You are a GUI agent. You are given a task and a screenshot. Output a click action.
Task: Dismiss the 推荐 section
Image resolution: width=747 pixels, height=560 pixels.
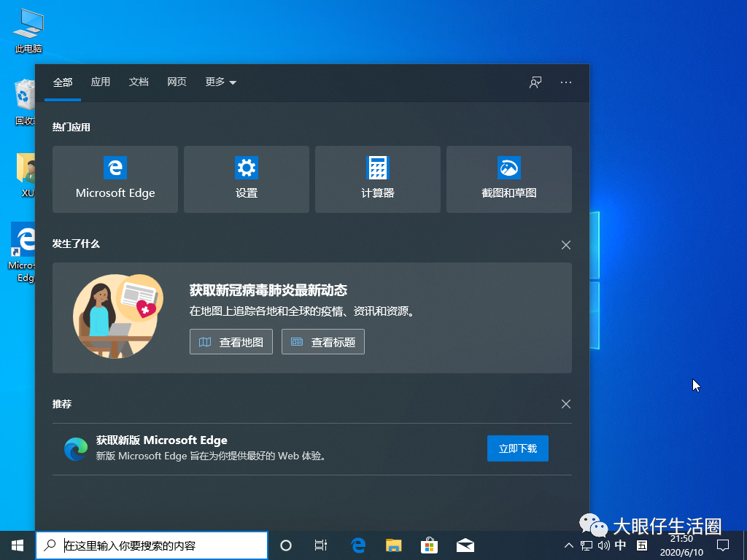click(x=566, y=404)
